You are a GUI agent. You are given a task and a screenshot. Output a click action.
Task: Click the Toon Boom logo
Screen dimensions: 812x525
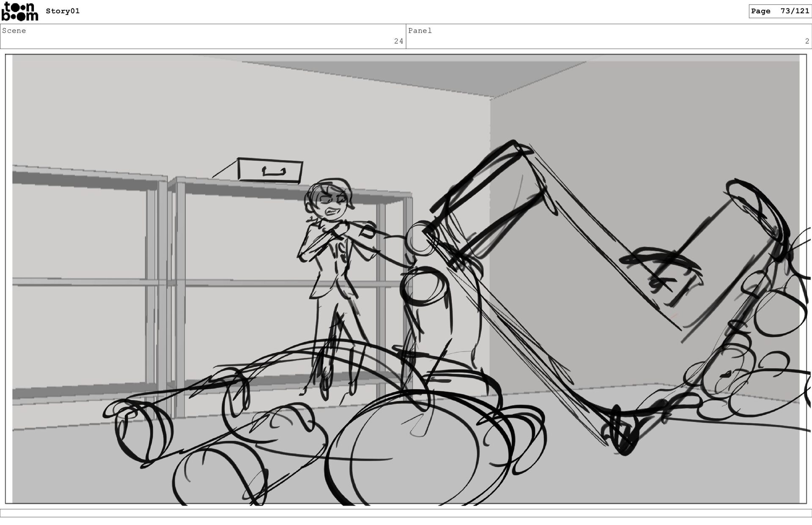tap(19, 11)
